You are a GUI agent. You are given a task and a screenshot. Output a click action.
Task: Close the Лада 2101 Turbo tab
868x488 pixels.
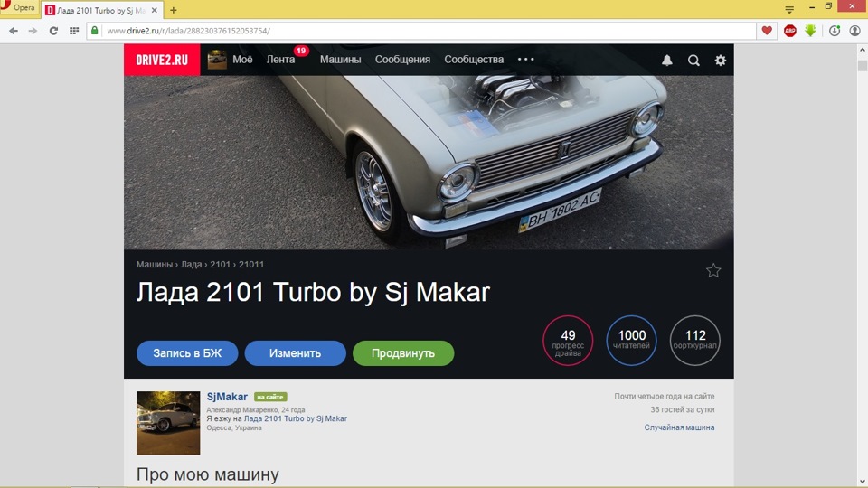155,10
